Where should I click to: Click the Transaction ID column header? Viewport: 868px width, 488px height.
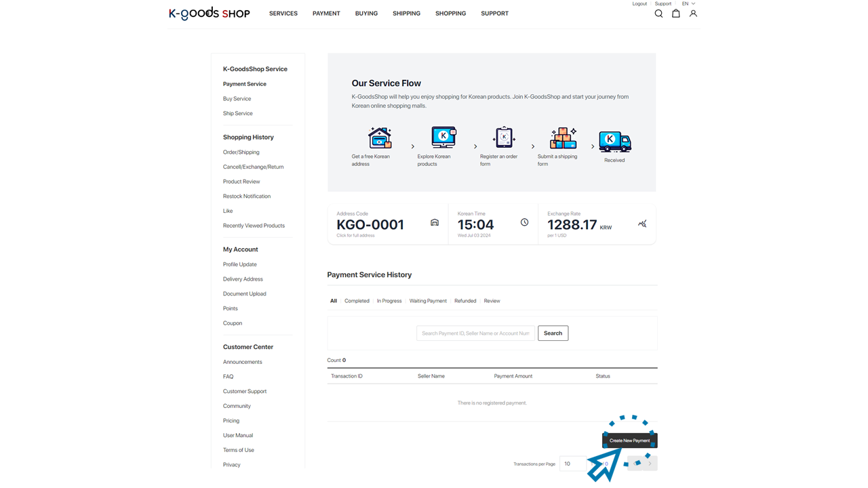(x=347, y=376)
